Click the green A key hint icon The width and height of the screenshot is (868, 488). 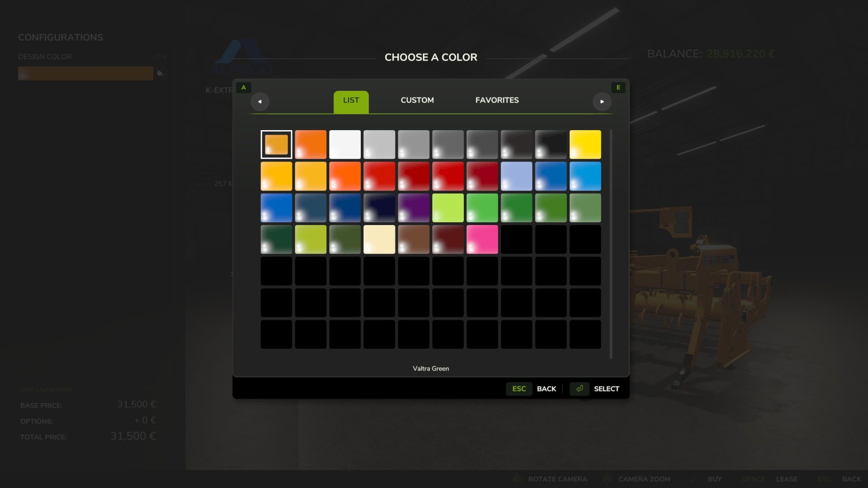[244, 88]
